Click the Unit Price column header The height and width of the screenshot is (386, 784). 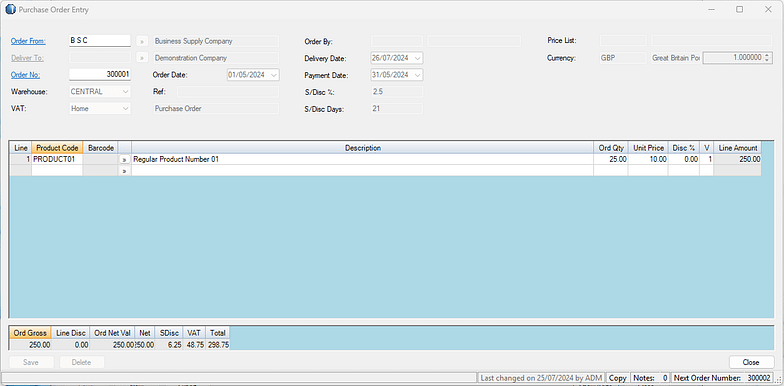click(648, 148)
